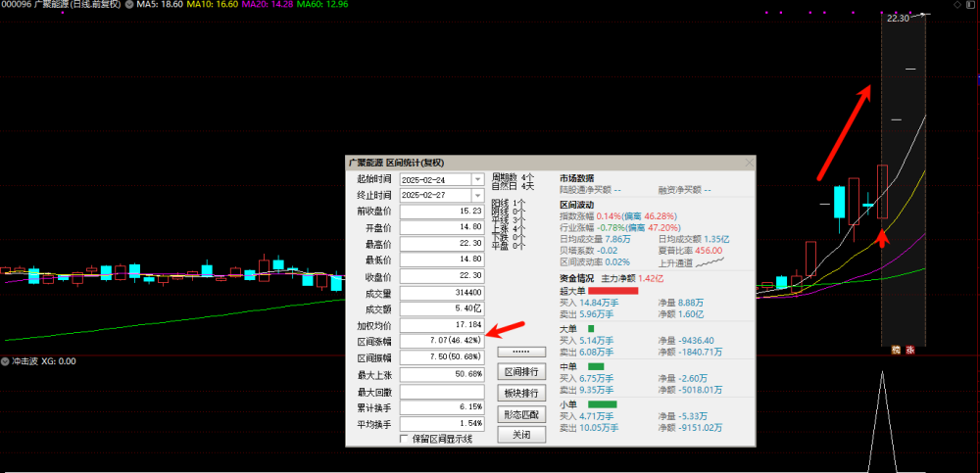The width and height of the screenshot is (980, 473).
Task: Click 日均成交量 7.86万 text
Action: coord(596,239)
